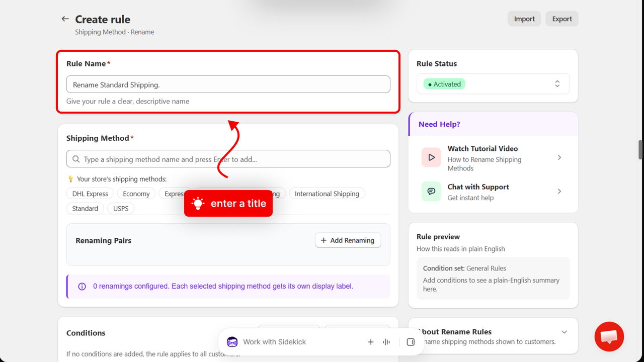The image size is (644, 362).
Task: Click the shipping method search field
Action: [228, 159]
